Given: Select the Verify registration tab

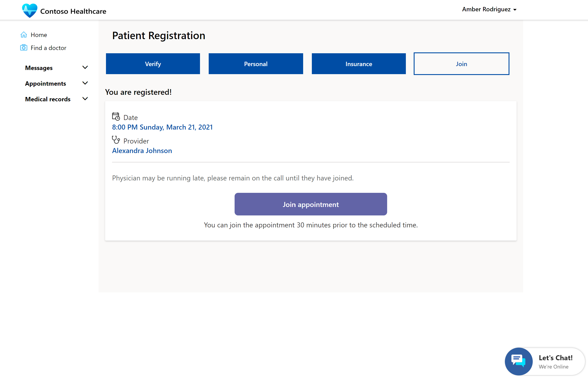Looking at the screenshot, I should point(153,64).
